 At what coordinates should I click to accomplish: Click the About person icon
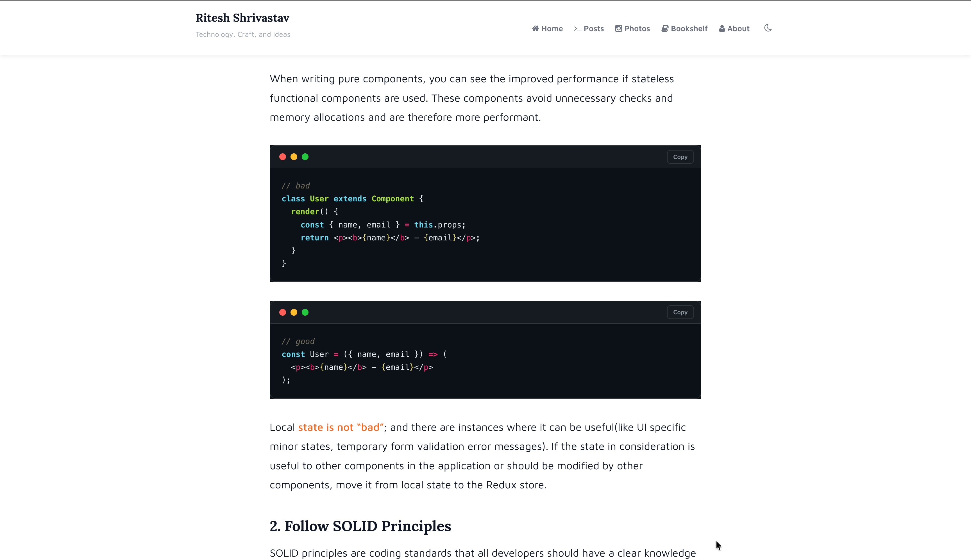coord(722,28)
